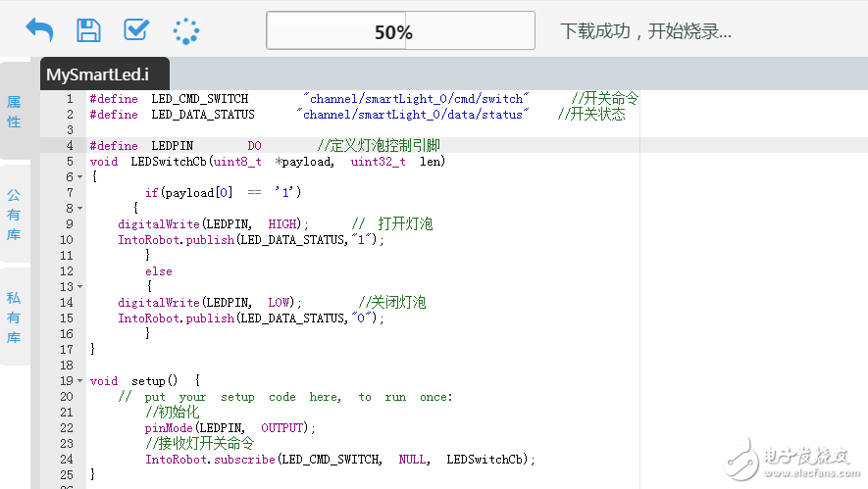Collapse the setup function at line 19
The image size is (868, 489).
tap(79, 381)
